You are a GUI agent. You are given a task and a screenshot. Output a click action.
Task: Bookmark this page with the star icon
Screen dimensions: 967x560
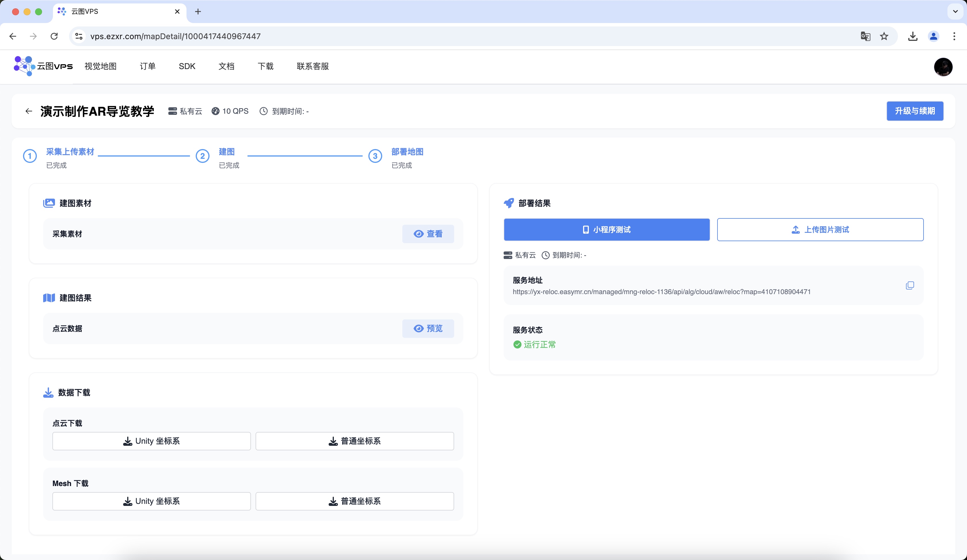[x=884, y=36]
